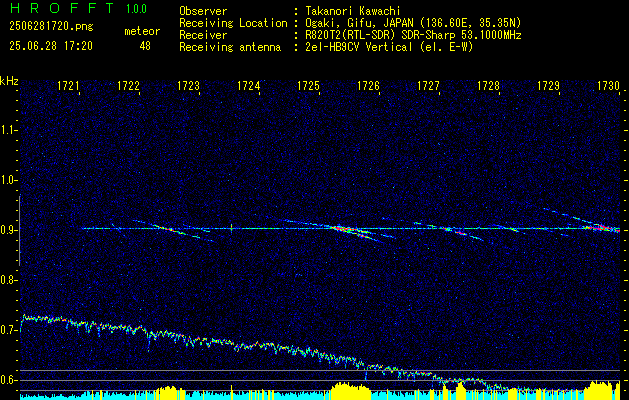Select the version number 1.0.0
This screenshot has width=629, height=400.
136,9
